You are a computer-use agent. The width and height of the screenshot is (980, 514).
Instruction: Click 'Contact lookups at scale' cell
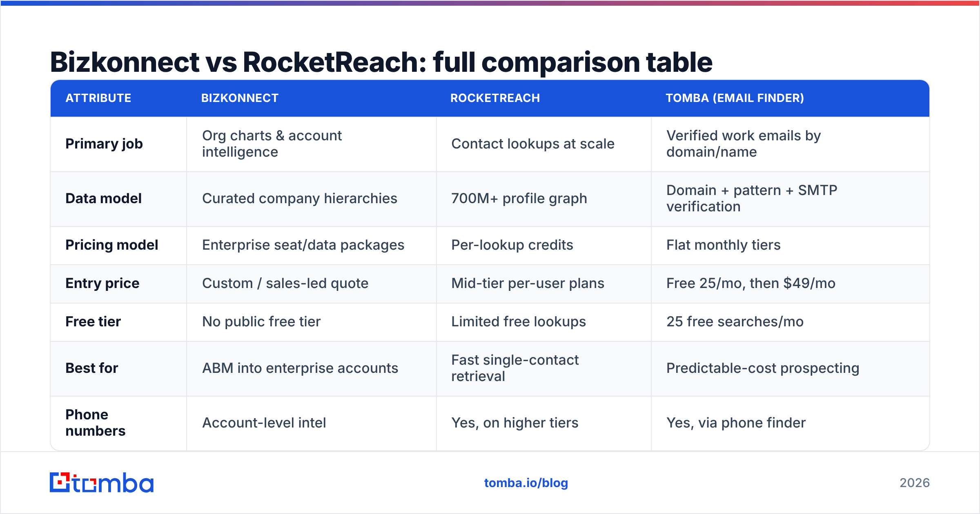[x=544, y=144]
